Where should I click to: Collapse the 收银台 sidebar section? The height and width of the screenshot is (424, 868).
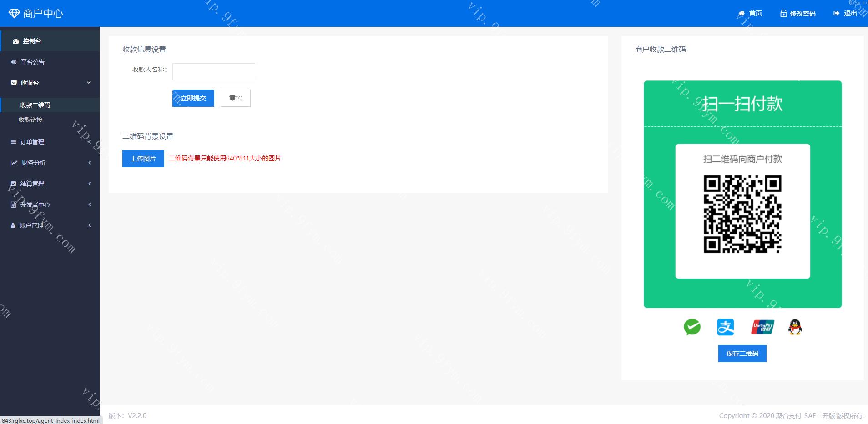tap(89, 83)
